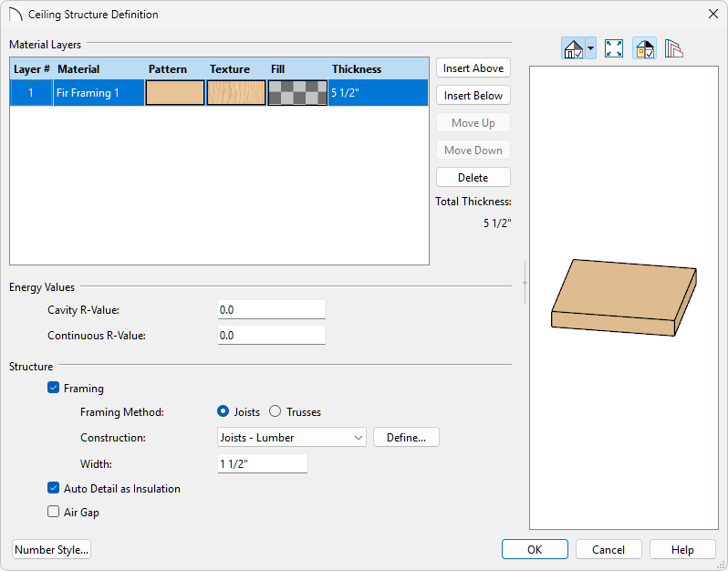The image size is (728, 571).
Task: Cancel the dialog
Action: 608,550
